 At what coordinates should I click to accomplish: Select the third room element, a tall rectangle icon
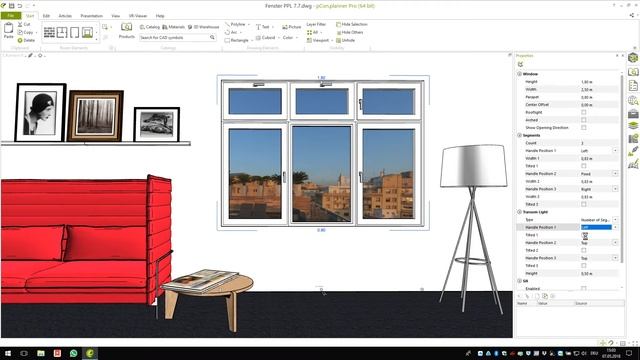pos(75,32)
